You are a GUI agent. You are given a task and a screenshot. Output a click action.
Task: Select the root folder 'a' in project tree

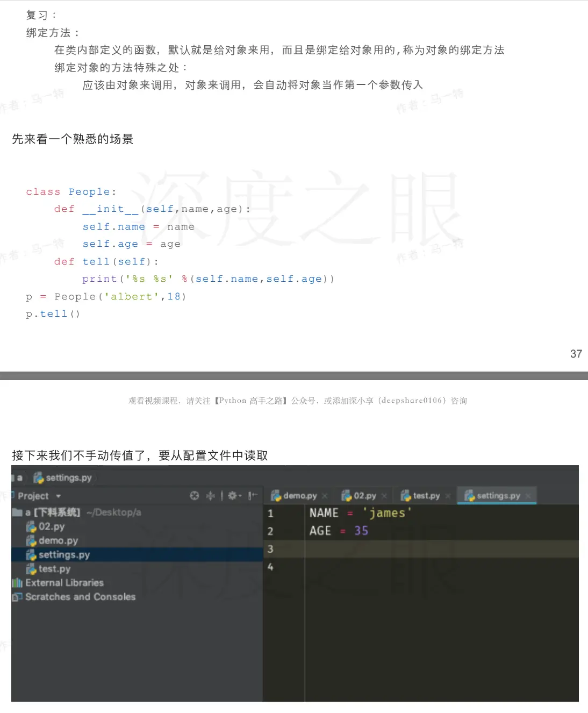coord(53,512)
